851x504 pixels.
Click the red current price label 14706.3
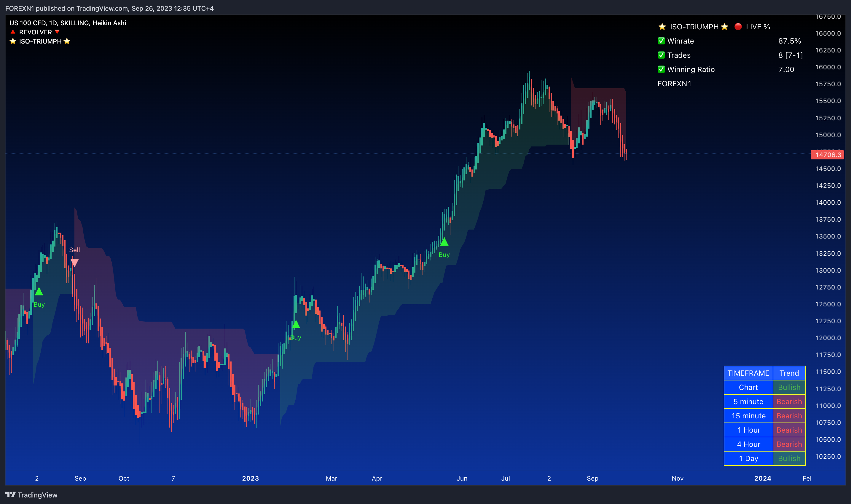coord(828,155)
